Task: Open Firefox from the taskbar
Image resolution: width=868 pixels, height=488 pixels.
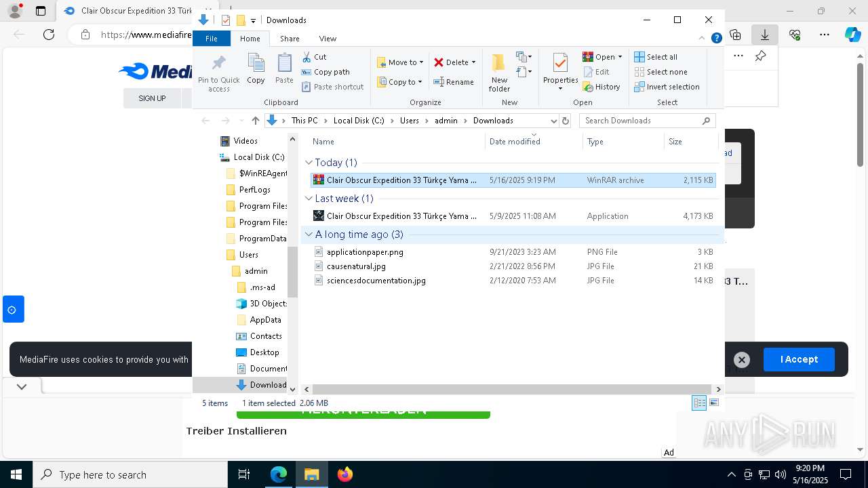Action: tap(344, 474)
